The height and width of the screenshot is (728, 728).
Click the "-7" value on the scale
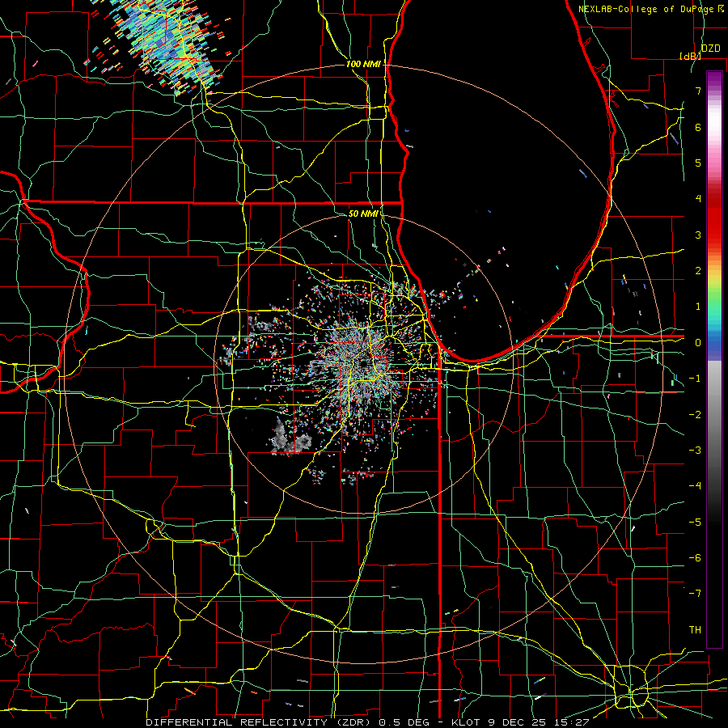(x=695, y=594)
